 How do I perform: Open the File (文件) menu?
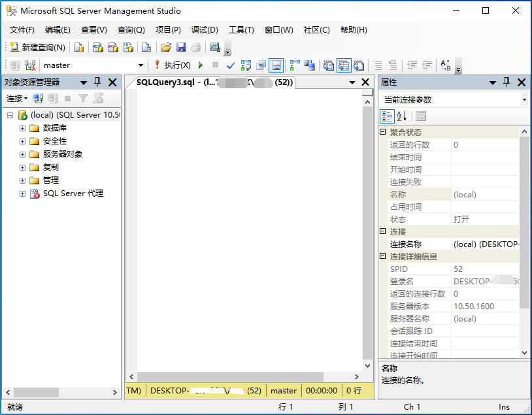22,30
